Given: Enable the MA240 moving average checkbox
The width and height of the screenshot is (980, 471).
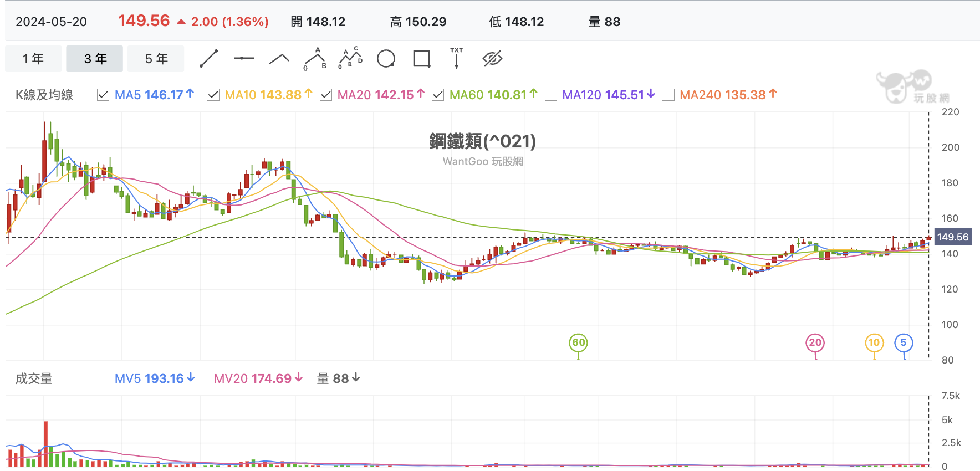Looking at the screenshot, I should click(x=668, y=95).
